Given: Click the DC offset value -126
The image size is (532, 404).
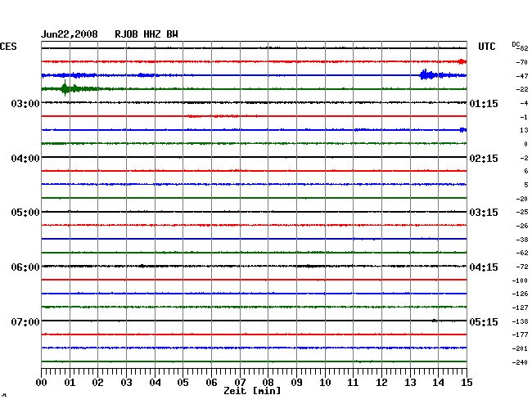Looking at the screenshot, I should pos(520,294).
